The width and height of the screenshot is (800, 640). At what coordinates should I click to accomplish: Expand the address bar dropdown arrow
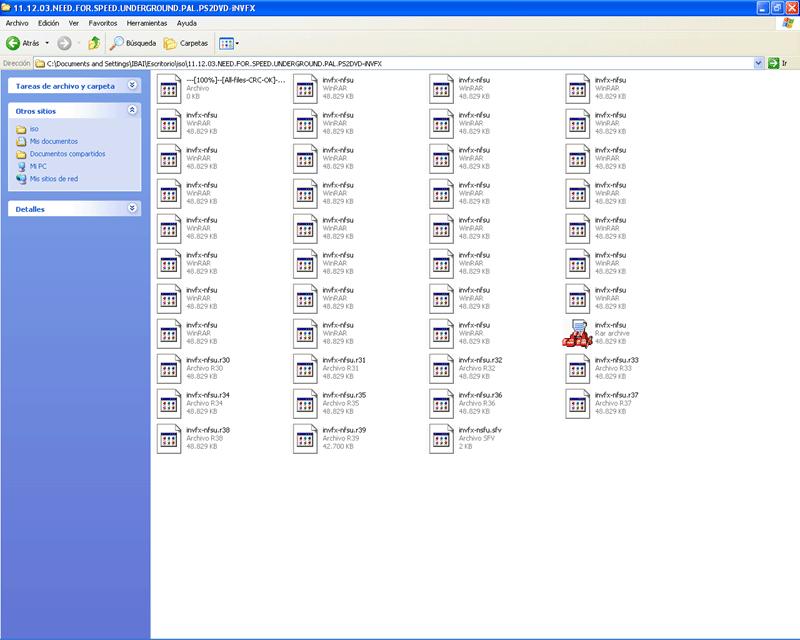tap(758, 63)
